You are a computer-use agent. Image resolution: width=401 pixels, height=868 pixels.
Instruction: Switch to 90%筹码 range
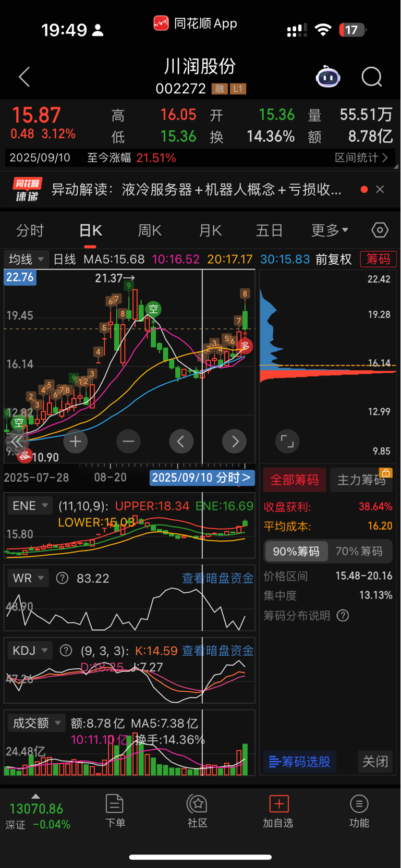click(x=296, y=552)
